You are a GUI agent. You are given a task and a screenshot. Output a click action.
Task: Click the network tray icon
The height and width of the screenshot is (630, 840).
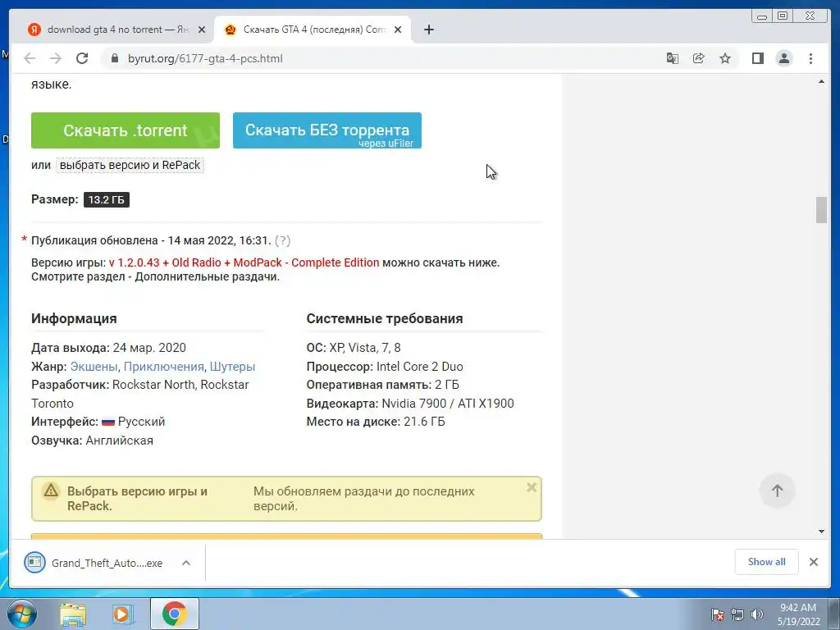coord(737,614)
